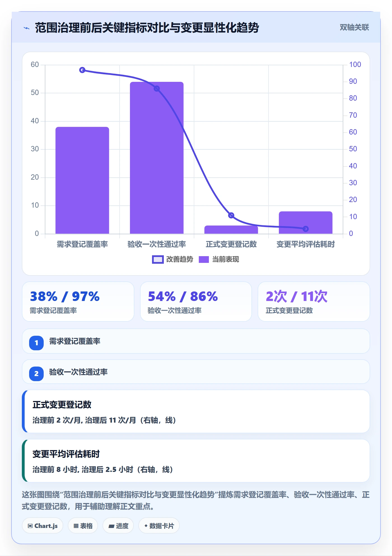This screenshot has height=556, width=392.
Task: Click left axis value 60
Action: pyautogui.click(x=35, y=65)
